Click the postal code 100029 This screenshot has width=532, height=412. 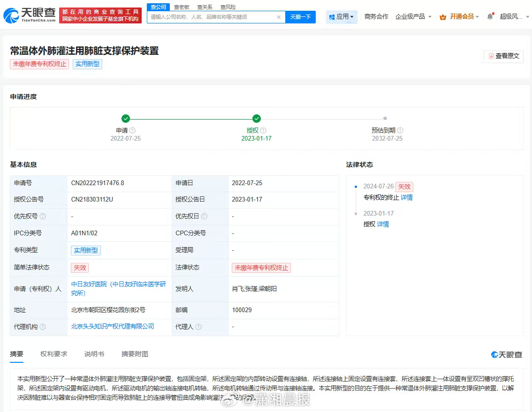coord(242,310)
